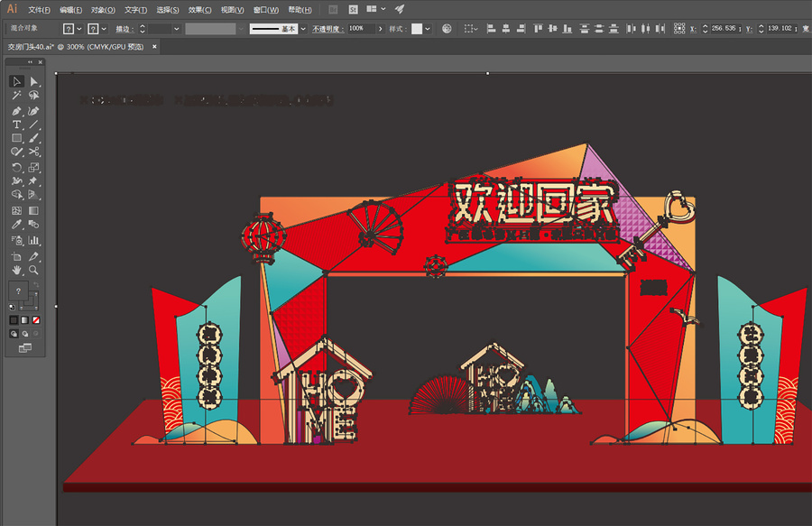The width and height of the screenshot is (812, 526).
Task: Select the Eyedropper tool
Action: click(16, 224)
